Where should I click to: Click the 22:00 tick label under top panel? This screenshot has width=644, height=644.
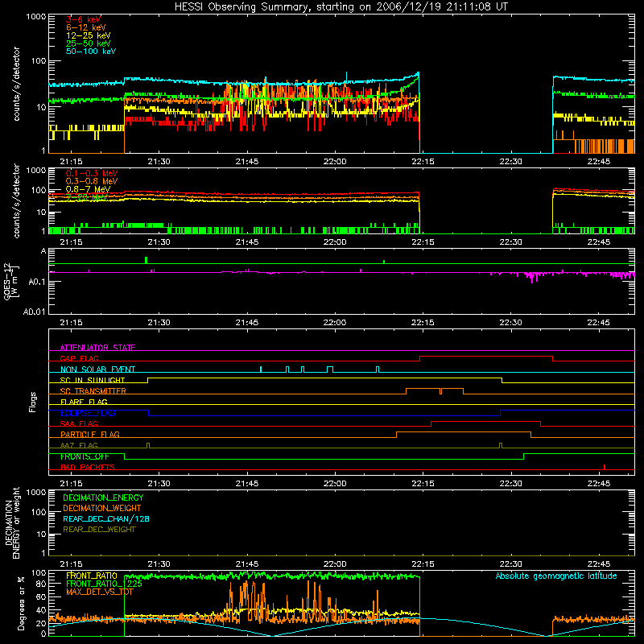(335, 162)
